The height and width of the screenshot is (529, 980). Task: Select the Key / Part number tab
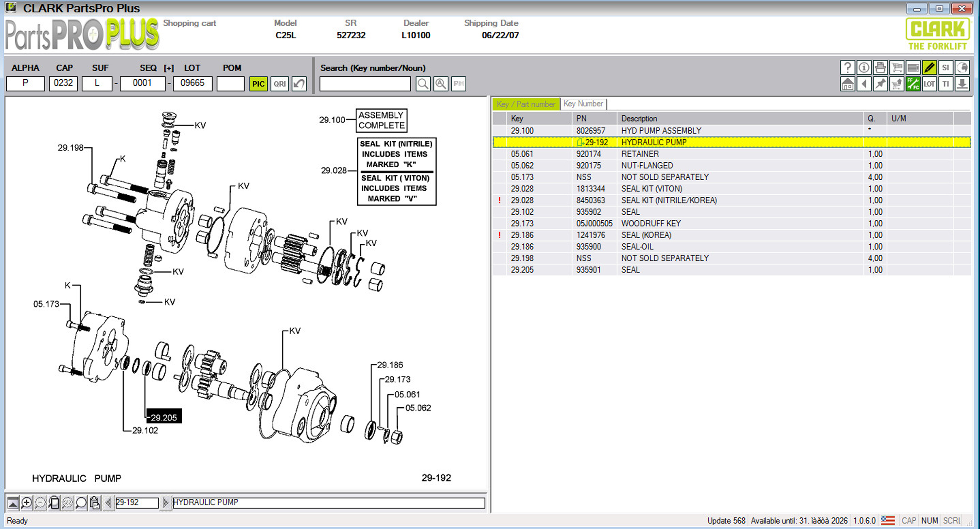[526, 104]
